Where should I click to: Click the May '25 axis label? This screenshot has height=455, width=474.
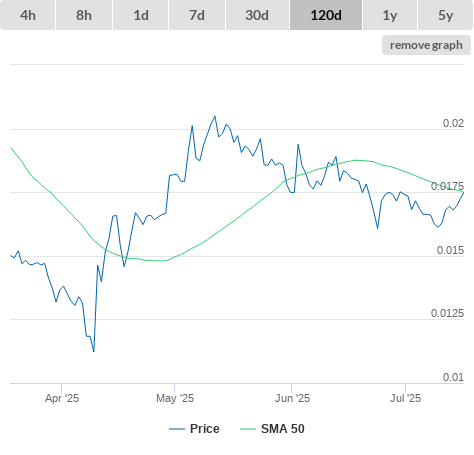pos(175,398)
